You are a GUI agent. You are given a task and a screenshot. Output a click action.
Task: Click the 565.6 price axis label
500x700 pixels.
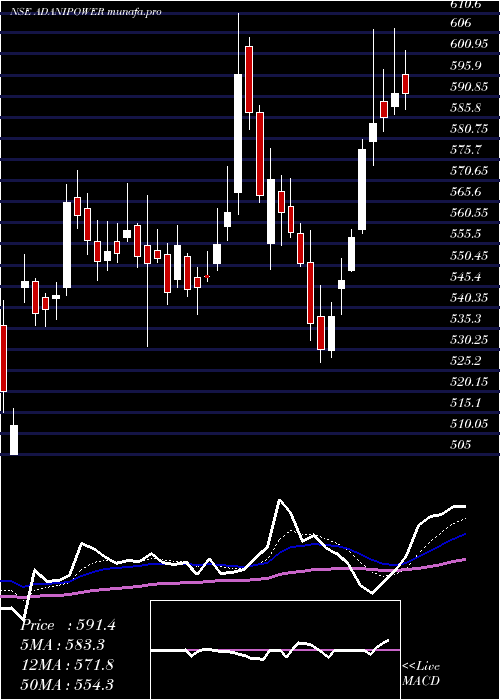[x=465, y=192]
